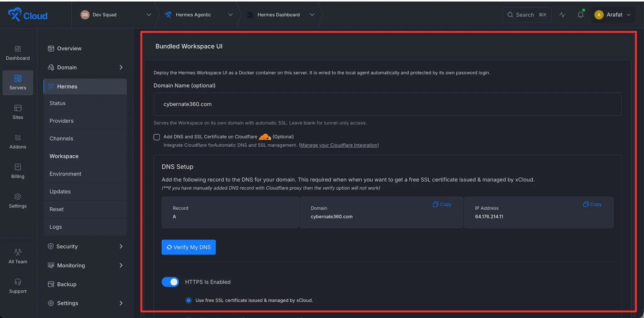Viewport: 644px width, 318px height.
Task: Open the Arafat account dropdown arrow
Action: 629,15
